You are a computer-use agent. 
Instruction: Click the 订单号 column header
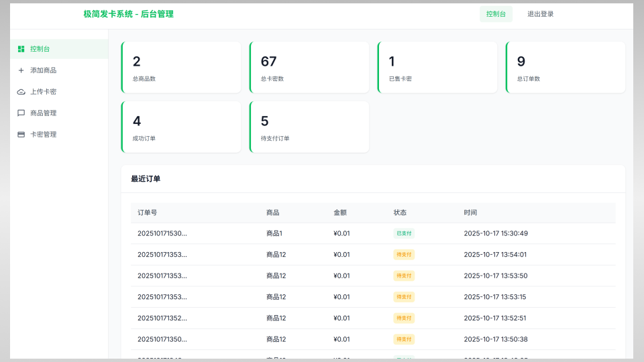148,213
